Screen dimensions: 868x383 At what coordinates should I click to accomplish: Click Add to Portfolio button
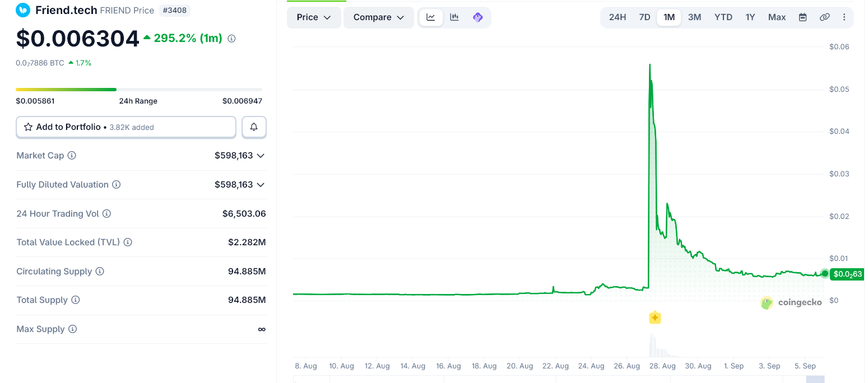(x=126, y=127)
